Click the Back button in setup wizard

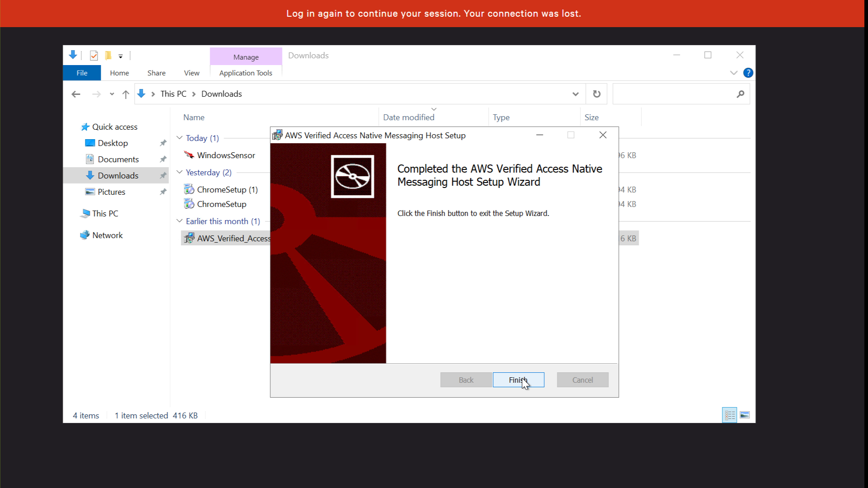(x=466, y=380)
